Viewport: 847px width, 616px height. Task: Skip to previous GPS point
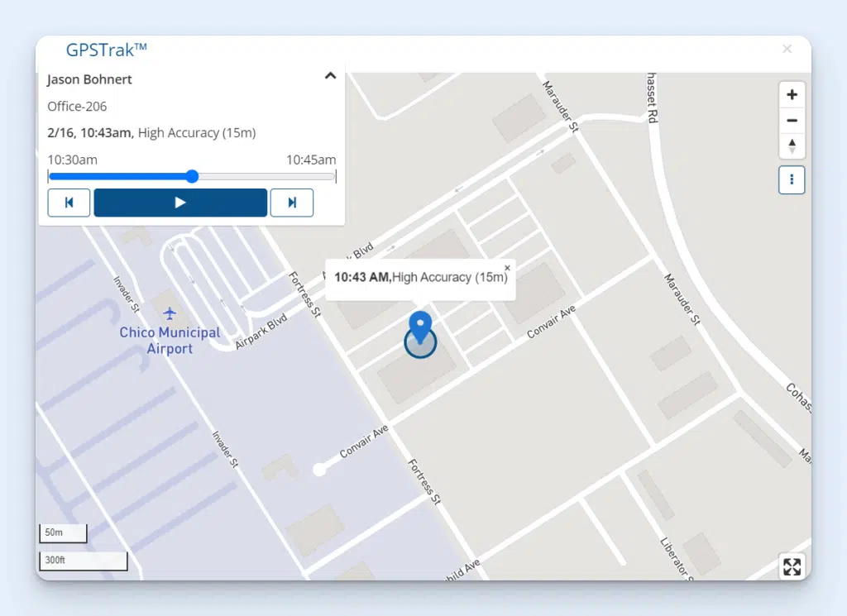pos(69,203)
